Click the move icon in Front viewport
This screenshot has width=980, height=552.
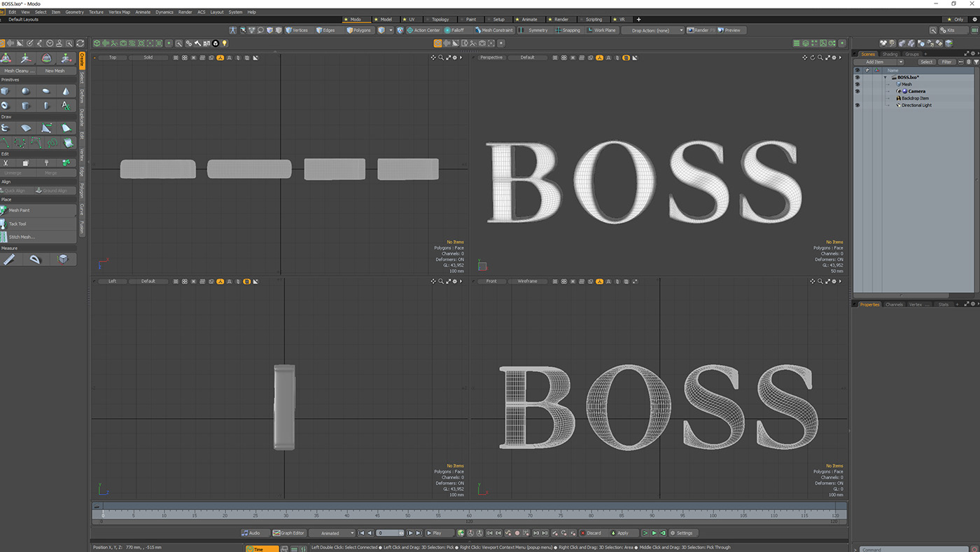pos(813,282)
